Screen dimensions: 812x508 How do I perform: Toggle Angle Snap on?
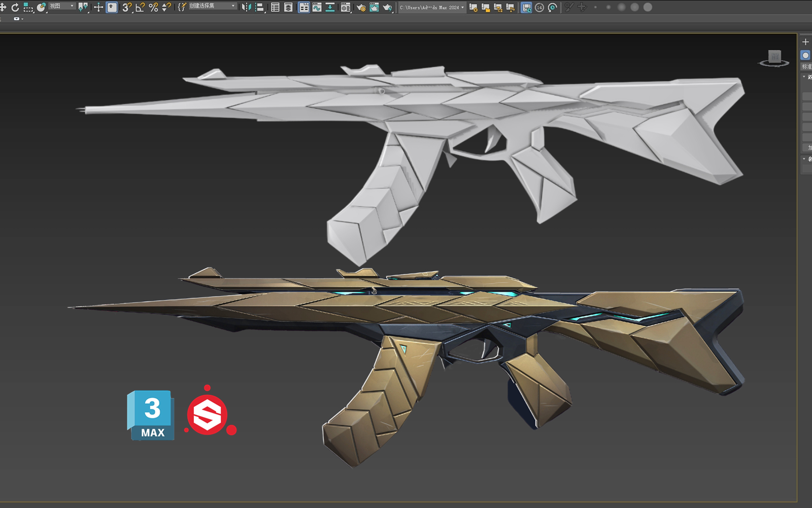[140, 7]
